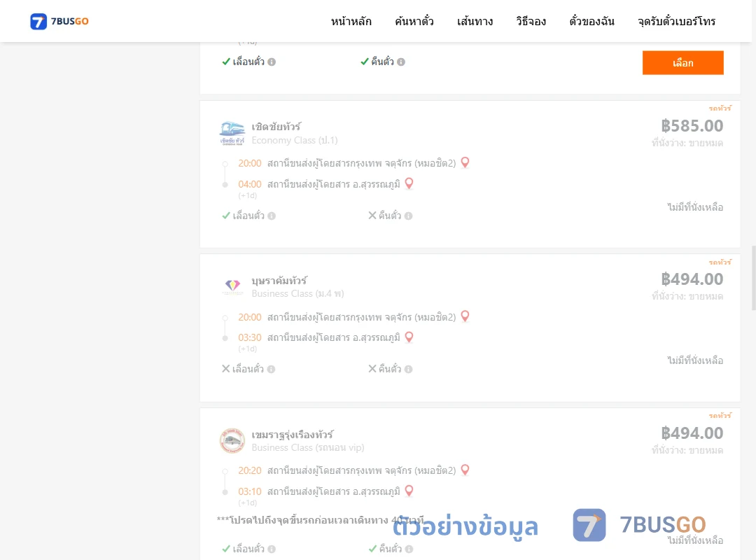This screenshot has width=756, height=560.
Task: Open ค้นหาตั๋ว menu item
Action: (x=414, y=21)
